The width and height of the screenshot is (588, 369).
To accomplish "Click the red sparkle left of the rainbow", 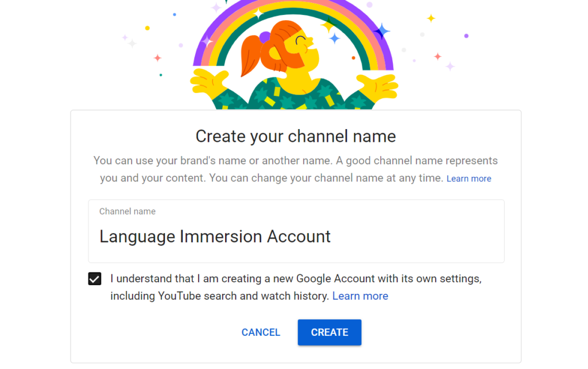I will point(157,58).
